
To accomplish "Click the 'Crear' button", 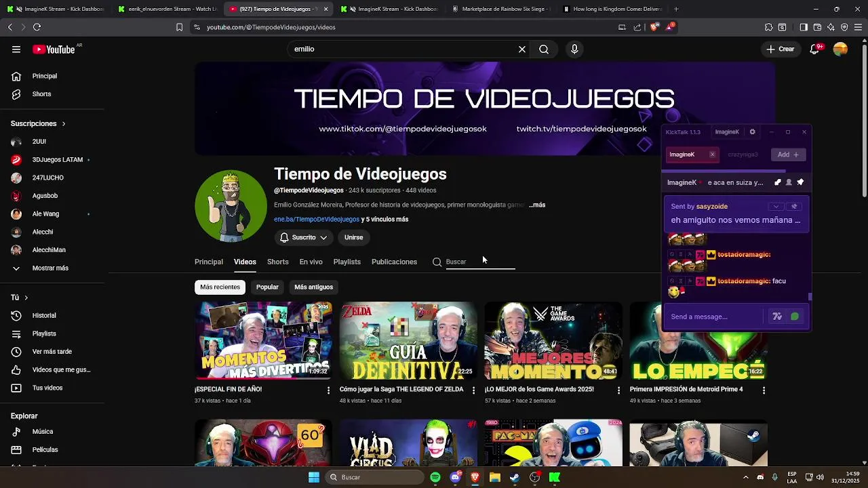I will [781, 49].
